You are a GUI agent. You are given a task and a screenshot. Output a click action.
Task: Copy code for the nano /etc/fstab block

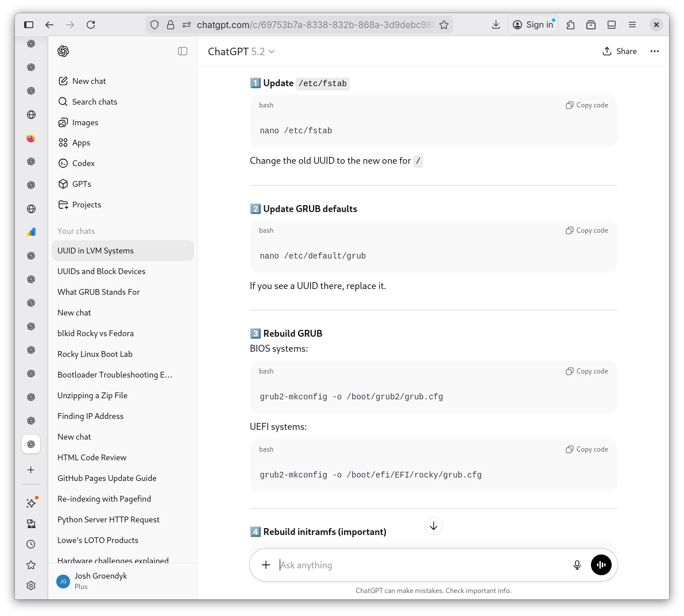coord(587,105)
